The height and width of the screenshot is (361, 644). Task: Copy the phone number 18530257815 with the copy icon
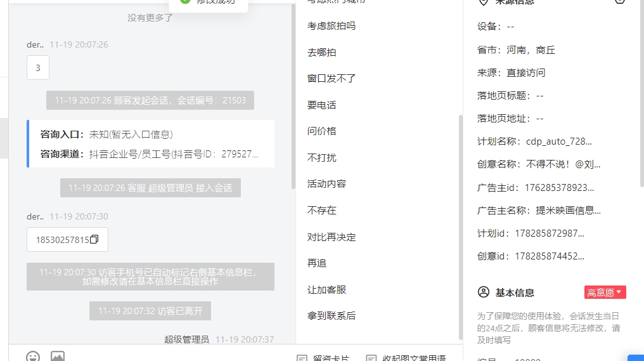pos(94,239)
